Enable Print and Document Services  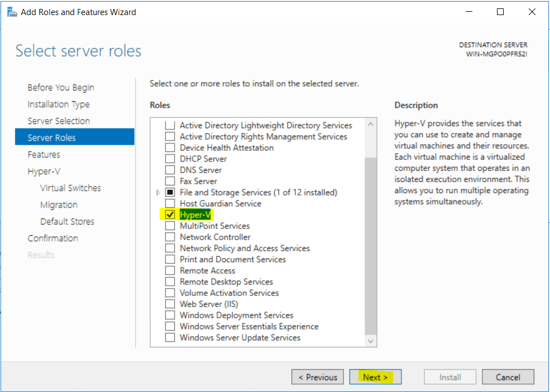170,259
